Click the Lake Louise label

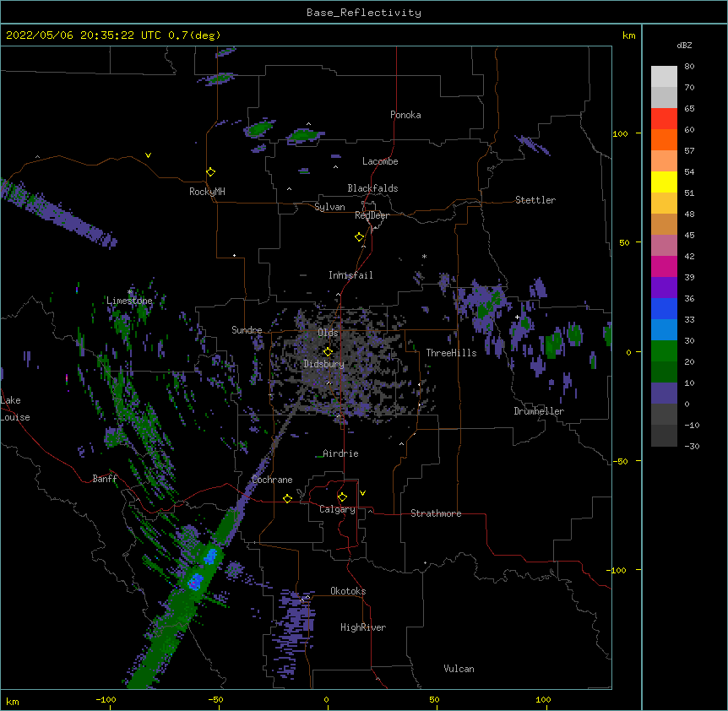point(14,409)
